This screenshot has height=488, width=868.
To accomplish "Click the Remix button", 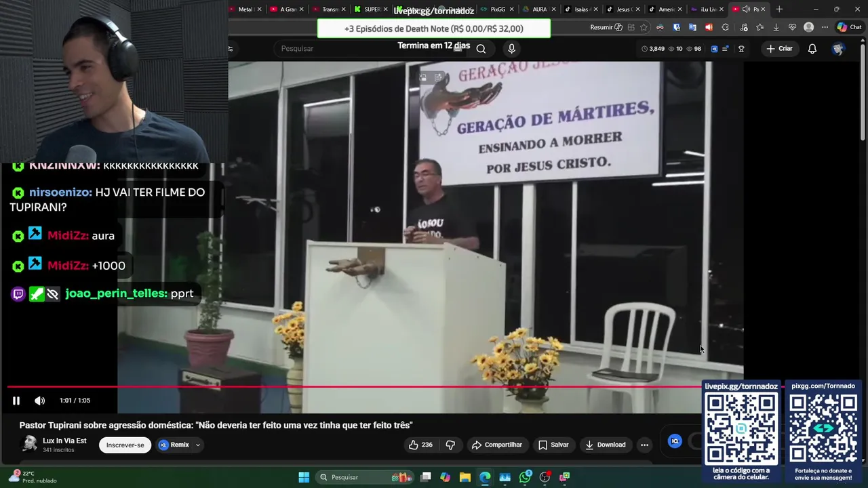I will tap(174, 445).
